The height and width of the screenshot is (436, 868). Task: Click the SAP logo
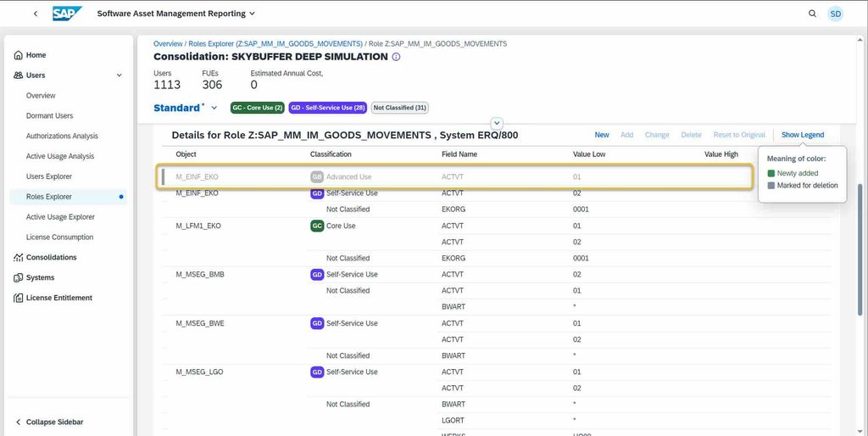pyautogui.click(x=67, y=14)
